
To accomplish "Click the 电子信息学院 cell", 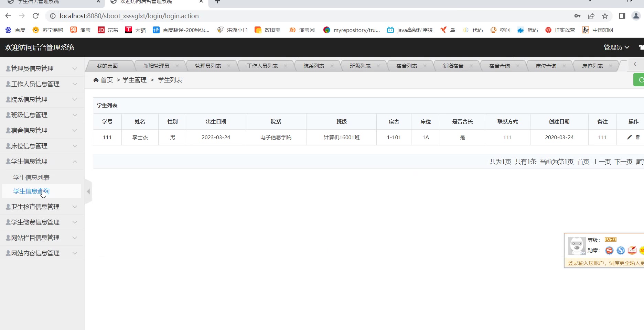I will pyautogui.click(x=276, y=137).
